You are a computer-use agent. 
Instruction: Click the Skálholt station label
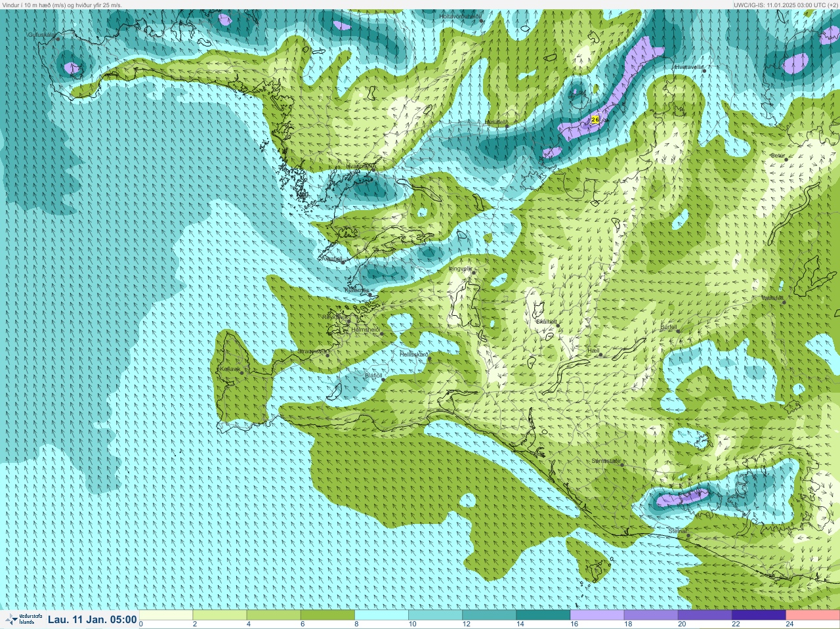546,321
